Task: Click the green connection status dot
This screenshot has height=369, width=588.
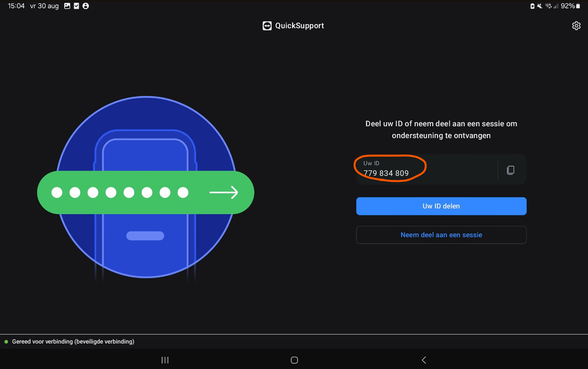Action: 6,342
